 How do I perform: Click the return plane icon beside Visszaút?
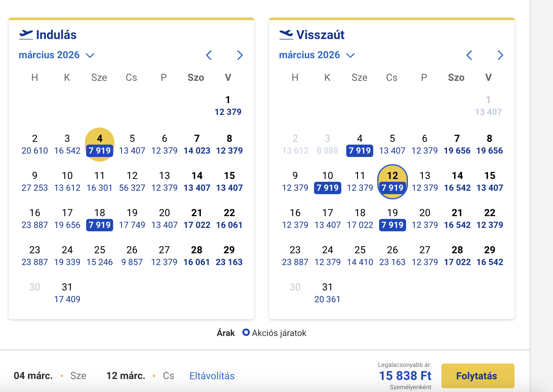(286, 35)
